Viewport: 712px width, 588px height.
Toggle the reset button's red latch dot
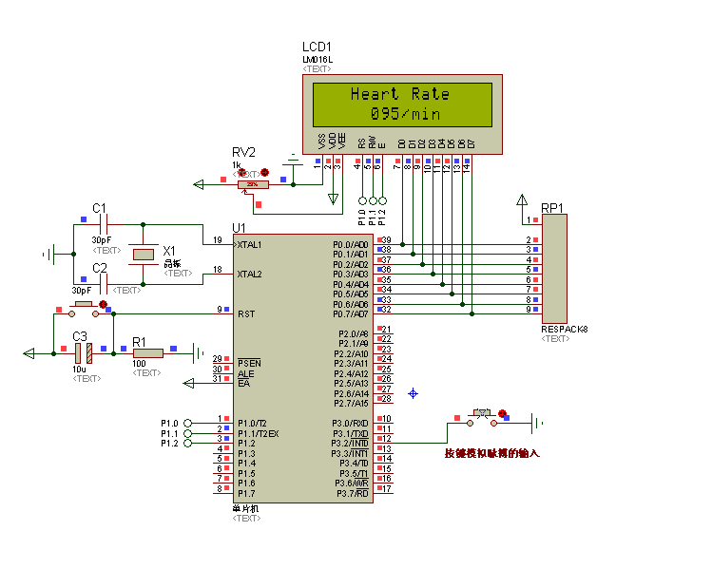(x=103, y=304)
